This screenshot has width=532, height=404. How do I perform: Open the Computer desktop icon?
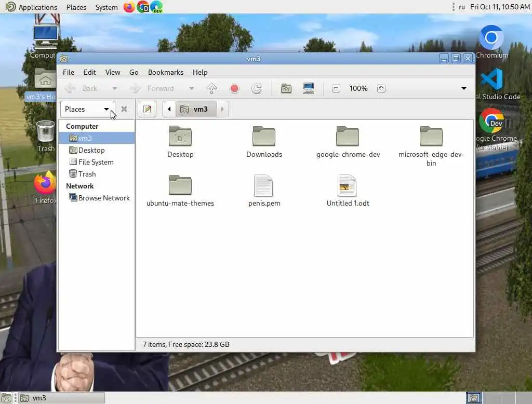point(45,37)
